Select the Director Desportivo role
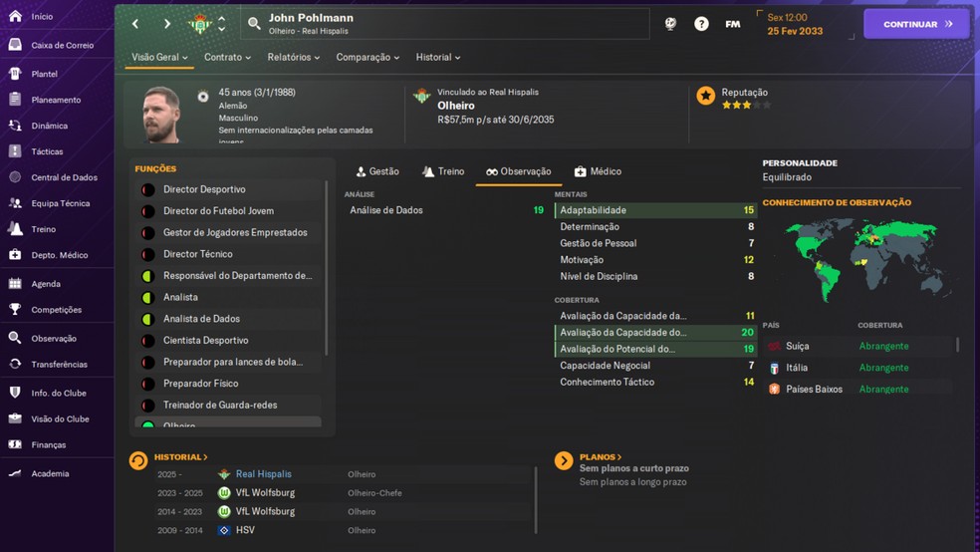 [x=204, y=189]
